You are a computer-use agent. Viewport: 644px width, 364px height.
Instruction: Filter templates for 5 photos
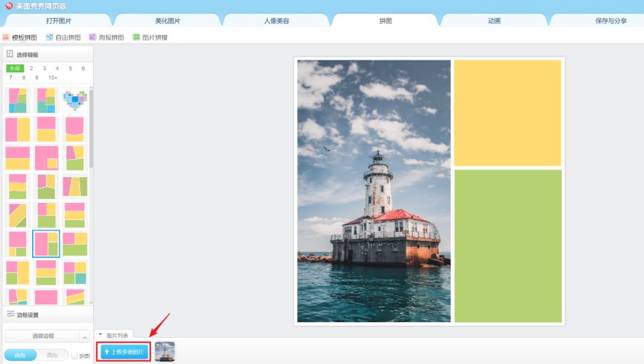[70, 68]
